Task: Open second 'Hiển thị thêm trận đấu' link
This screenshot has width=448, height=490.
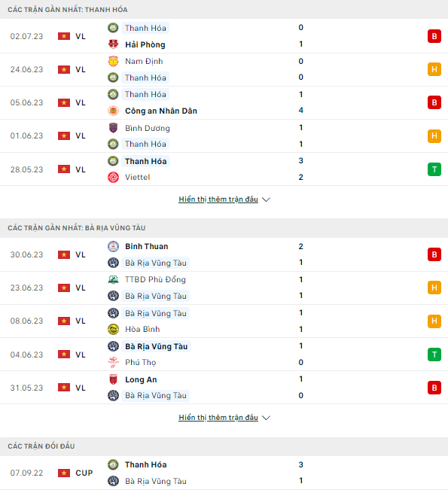Action: 218,418
